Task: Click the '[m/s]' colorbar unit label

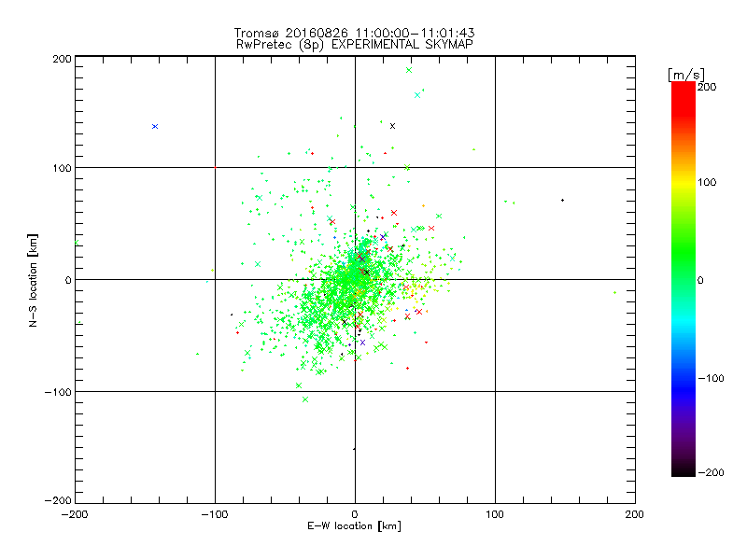Action: (686, 75)
